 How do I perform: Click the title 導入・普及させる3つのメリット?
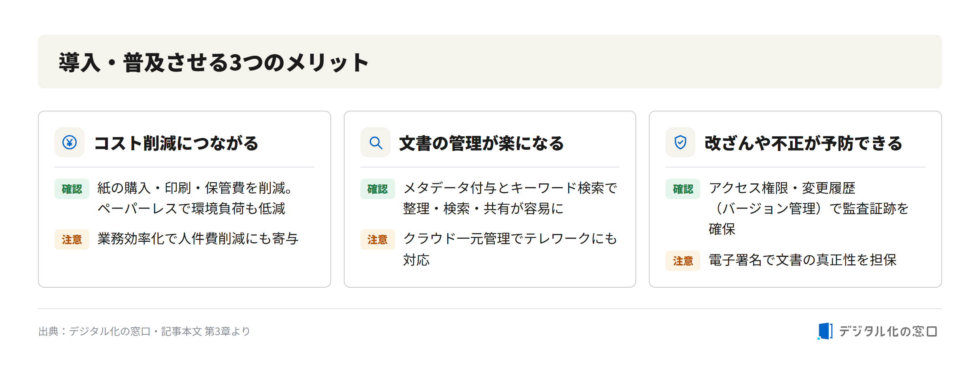214,62
